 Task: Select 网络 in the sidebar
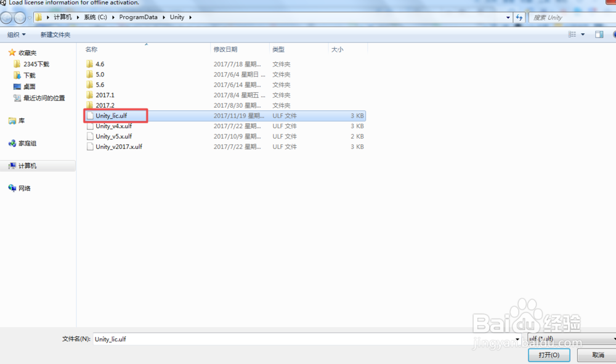[25, 188]
